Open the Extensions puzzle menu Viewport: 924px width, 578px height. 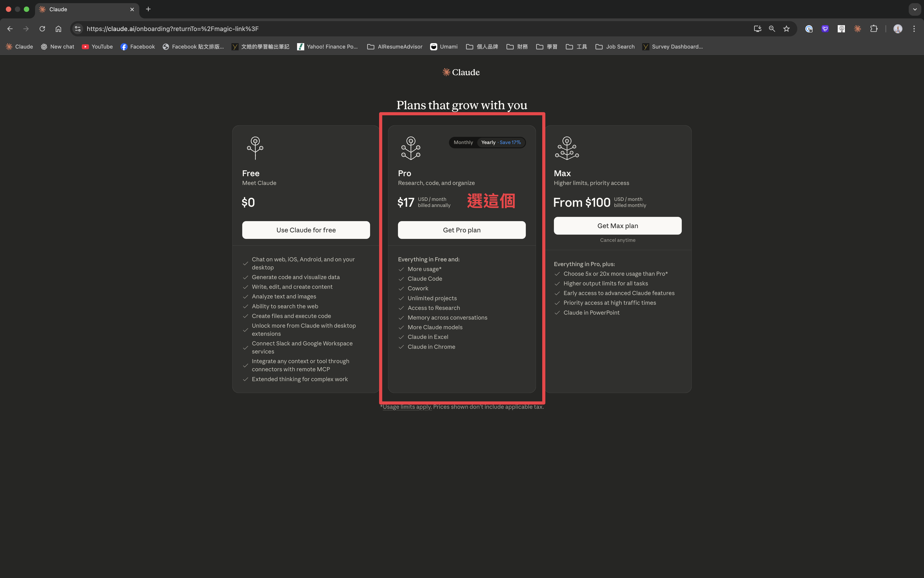click(874, 29)
